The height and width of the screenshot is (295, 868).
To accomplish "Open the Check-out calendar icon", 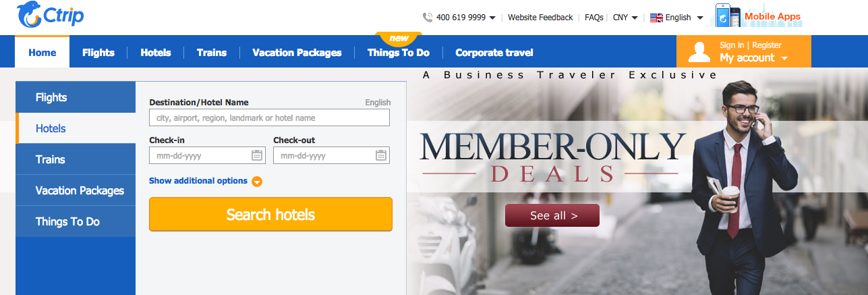I will [x=380, y=155].
